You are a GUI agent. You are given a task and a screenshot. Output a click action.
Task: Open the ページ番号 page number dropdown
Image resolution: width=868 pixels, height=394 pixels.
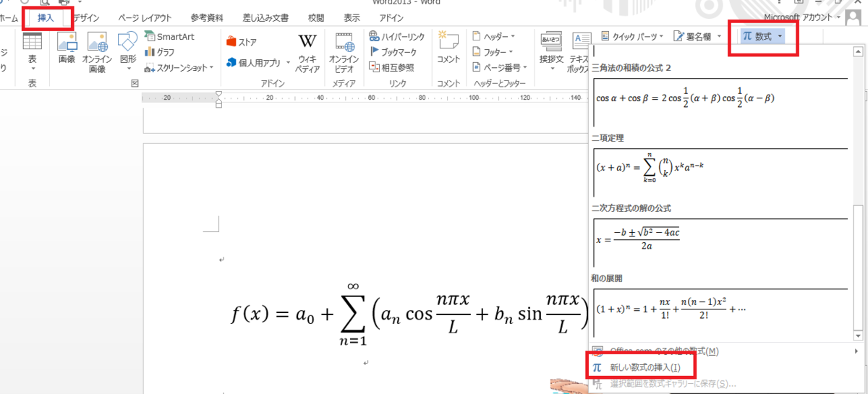pos(499,67)
